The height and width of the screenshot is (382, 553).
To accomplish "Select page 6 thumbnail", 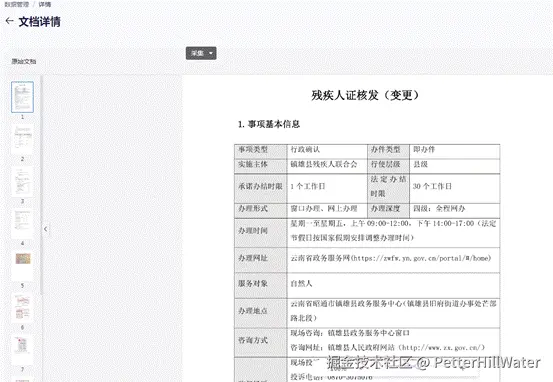I will (x=22, y=308).
